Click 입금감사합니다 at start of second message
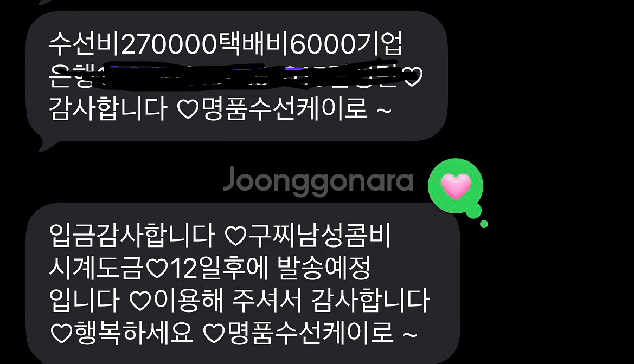The height and width of the screenshot is (364, 634). [x=132, y=236]
